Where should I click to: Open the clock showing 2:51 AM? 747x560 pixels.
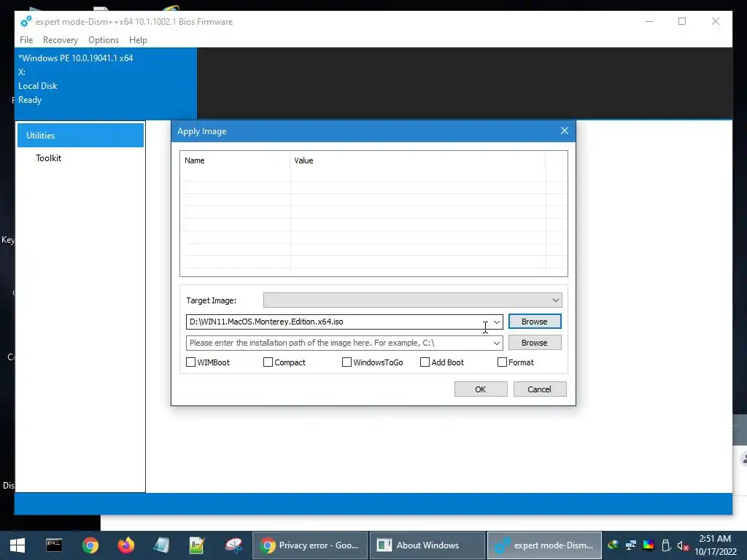(x=715, y=545)
